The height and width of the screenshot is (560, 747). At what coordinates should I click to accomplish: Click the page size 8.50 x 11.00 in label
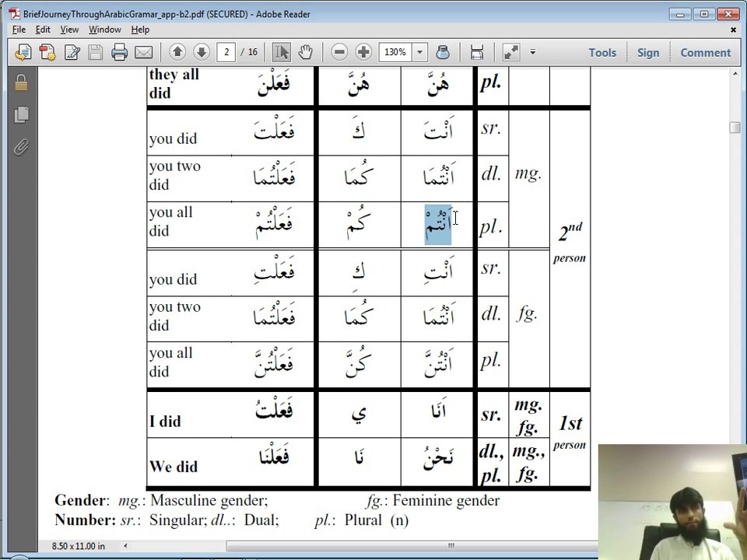78,546
